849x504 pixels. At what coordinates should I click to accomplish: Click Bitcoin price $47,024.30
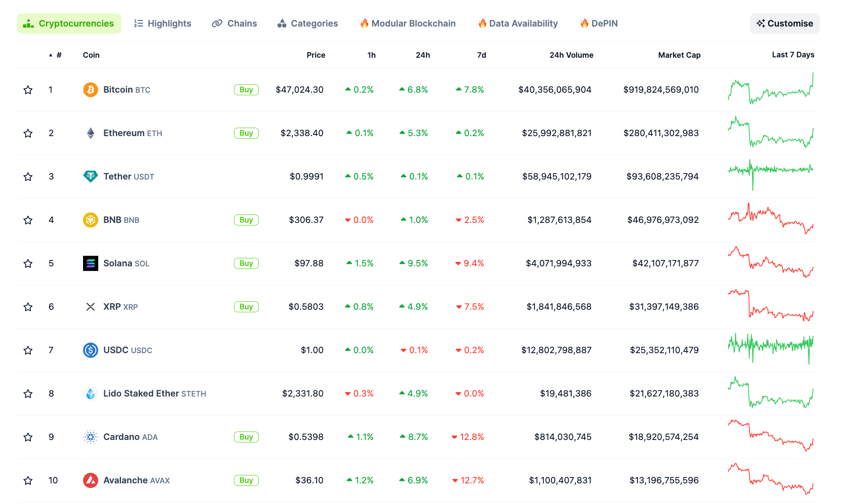(299, 90)
